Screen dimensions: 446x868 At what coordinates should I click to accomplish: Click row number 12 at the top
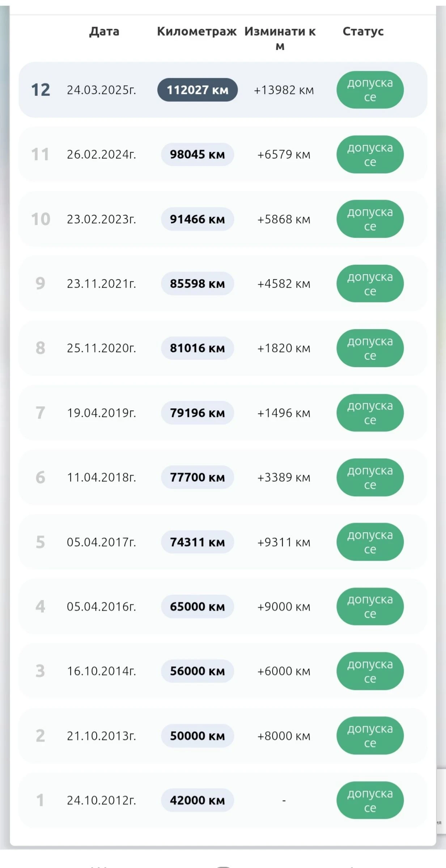pyautogui.click(x=41, y=90)
